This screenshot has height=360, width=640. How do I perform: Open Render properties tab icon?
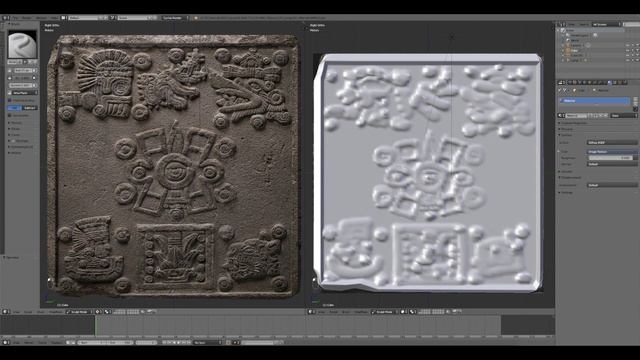coord(570,82)
